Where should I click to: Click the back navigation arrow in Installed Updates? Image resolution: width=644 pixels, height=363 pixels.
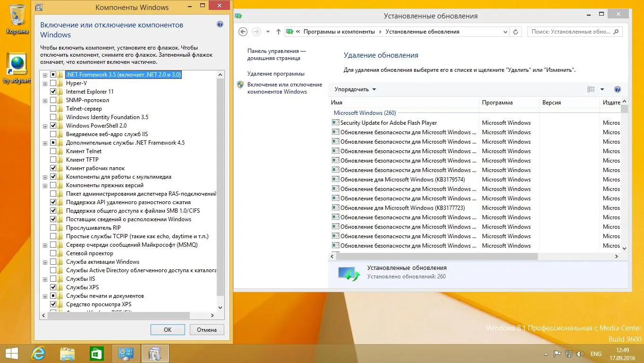pos(242,31)
